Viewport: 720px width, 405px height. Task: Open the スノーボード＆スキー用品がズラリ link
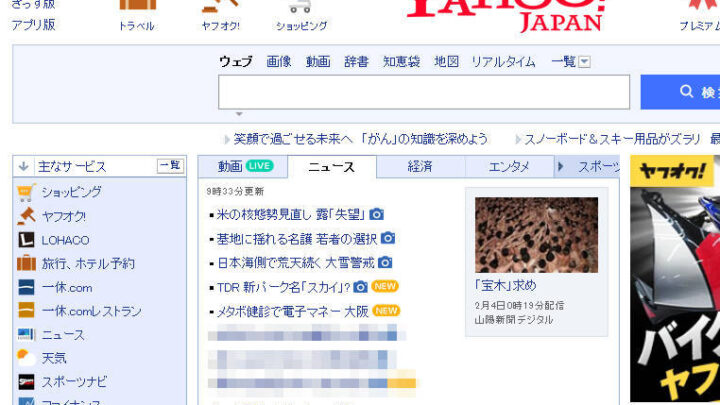[x=612, y=139]
